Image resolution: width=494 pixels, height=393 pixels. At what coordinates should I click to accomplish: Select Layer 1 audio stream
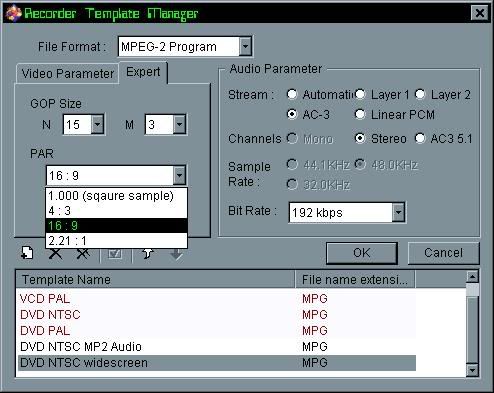pyautogui.click(x=360, y=94)
